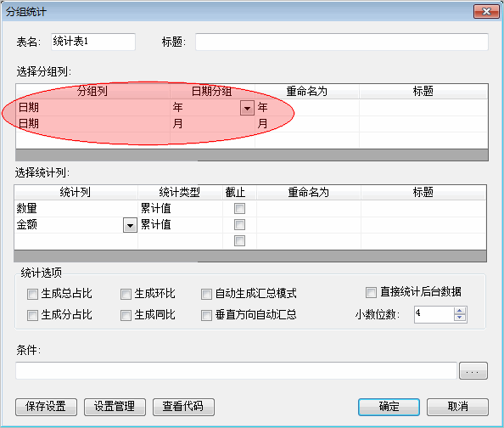
Task: Toggle 截止 checkbox in the 金额 row
Action: tap(239, 225)
